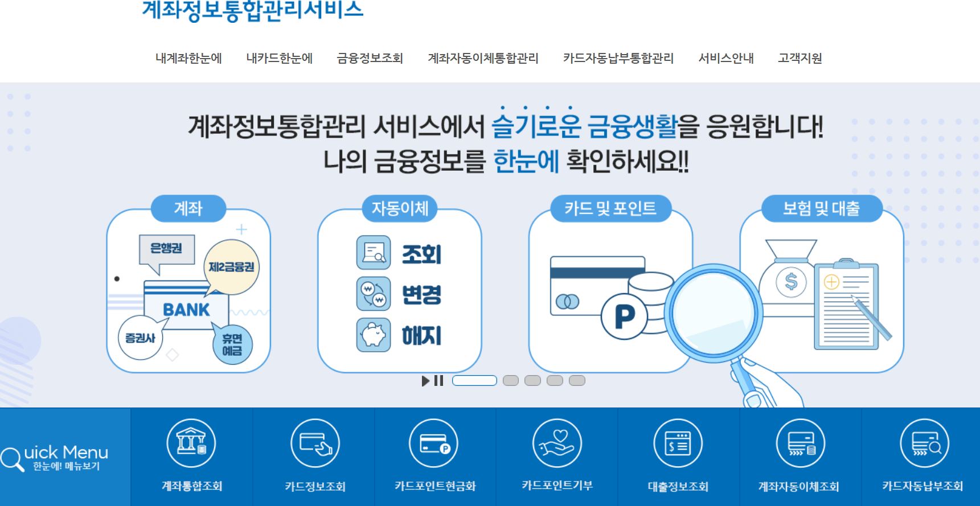Viewport: 980px width, 506px height.
Task: Click 한눈에! 메뉴보기 under Quick Menu
Action: (66, 466)
